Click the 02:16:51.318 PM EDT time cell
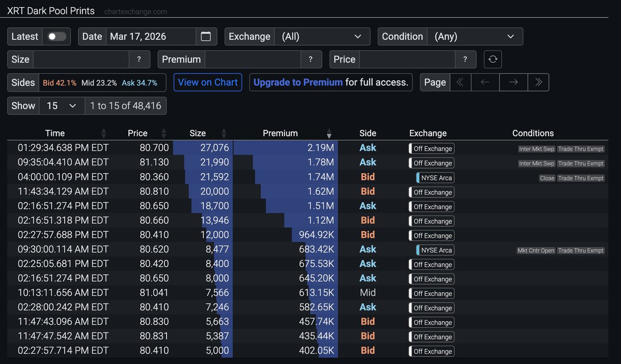Viewport: 621px width, 364px height. [63, 220]
